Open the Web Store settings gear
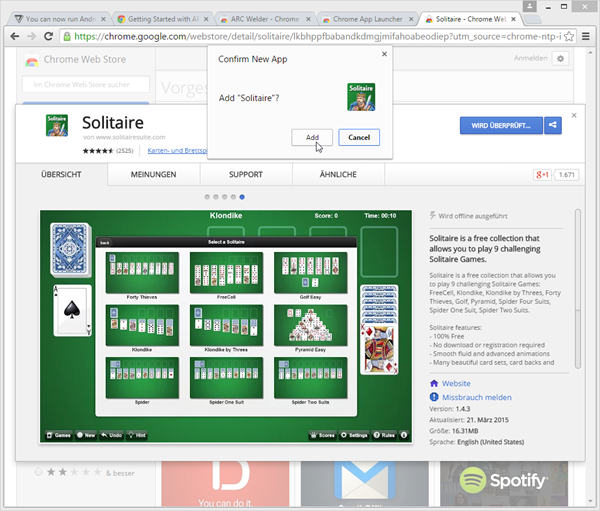This screenshot has width=600, height=511. pyautogui.click(x=560, y=59)
